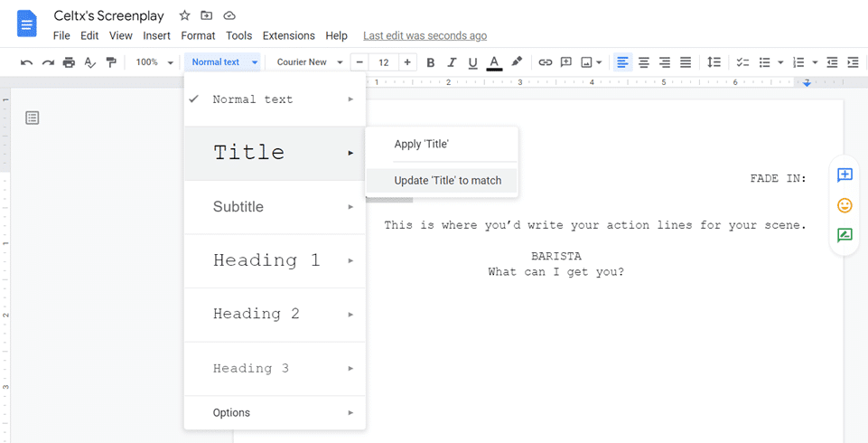
Task: Click the document title Celtx's Screenplay
Action: (108, 16)
